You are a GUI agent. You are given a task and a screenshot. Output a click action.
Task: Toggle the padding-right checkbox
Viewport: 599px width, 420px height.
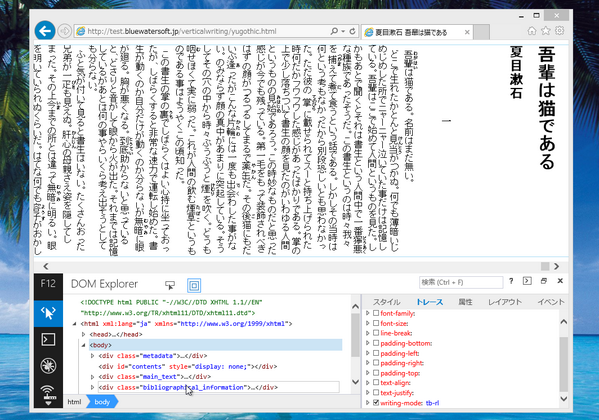coord(376,363)
